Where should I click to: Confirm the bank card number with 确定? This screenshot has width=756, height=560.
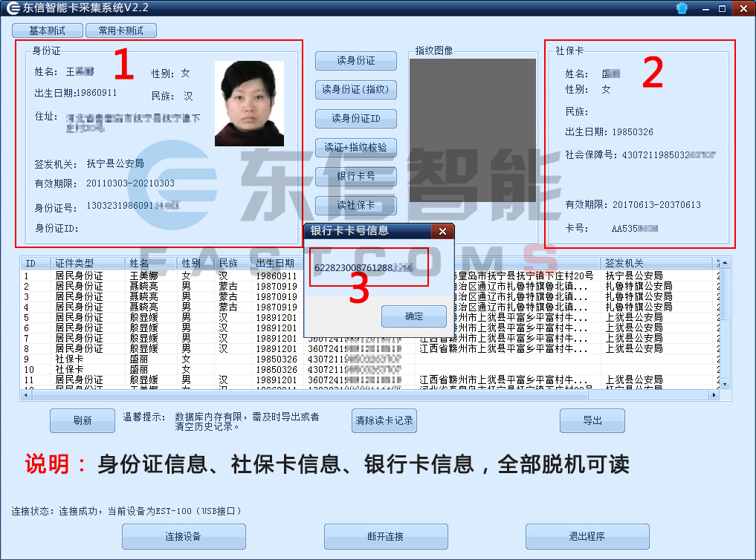tap(413, 316)
